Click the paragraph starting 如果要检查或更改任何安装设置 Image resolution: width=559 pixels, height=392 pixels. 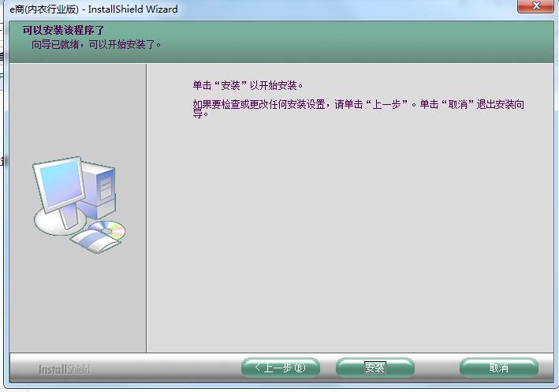pyautogui.click(x=358, y=109)
